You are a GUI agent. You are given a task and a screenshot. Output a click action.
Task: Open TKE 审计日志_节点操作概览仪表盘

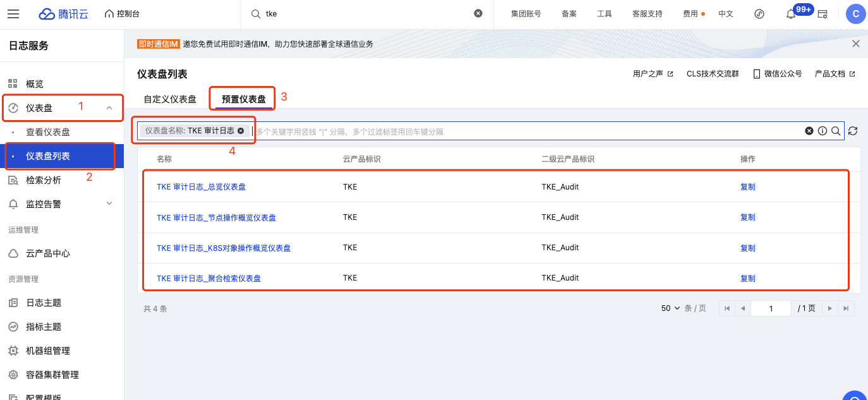coord(216,217)
